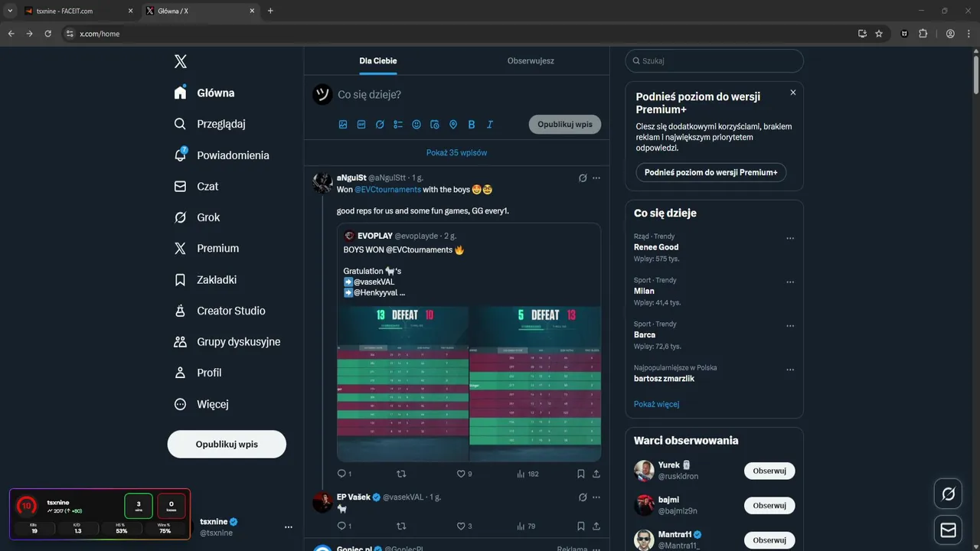Add a poll to post
This screenshot has width=980, height=551.
click(x=398, y=124)
